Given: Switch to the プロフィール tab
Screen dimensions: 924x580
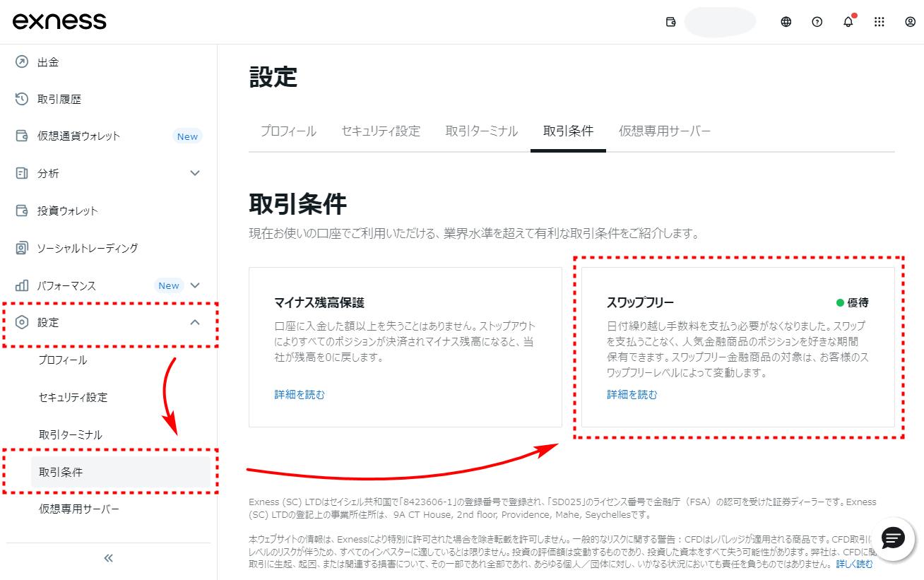Looking at the screenshot, I should [x=288, y=131].
